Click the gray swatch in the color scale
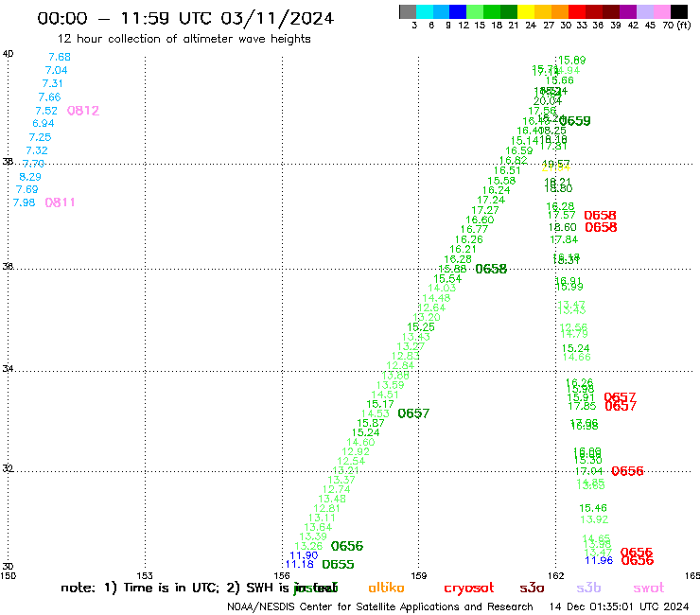 pyautogui.click(x=408, y=11)
